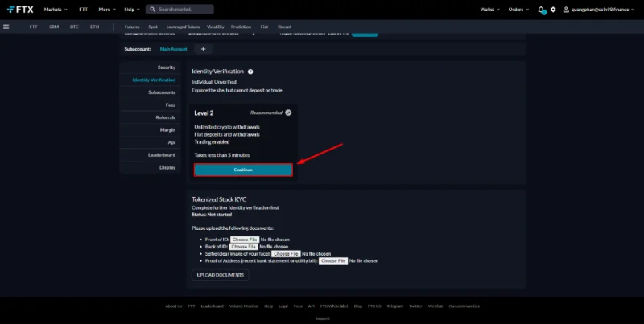Click the 'Individual: Unverified' status text
Viewport: 644px width, 324px height.
tap(214, 82)
